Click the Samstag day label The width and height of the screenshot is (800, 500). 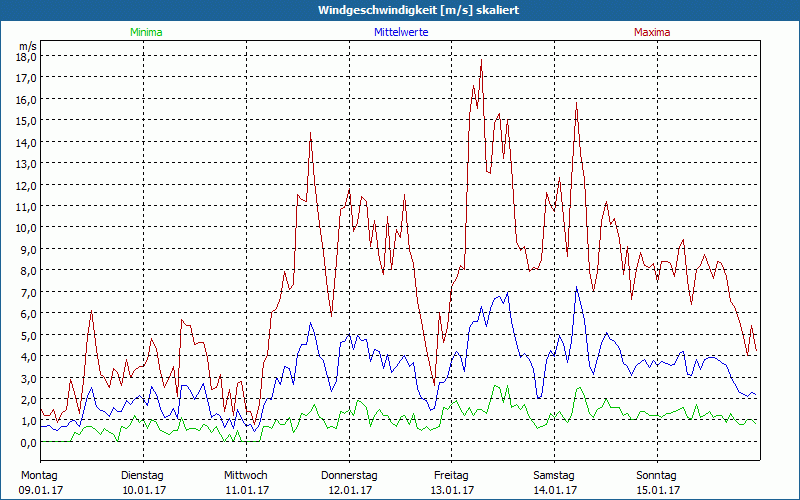click(554, 476)
